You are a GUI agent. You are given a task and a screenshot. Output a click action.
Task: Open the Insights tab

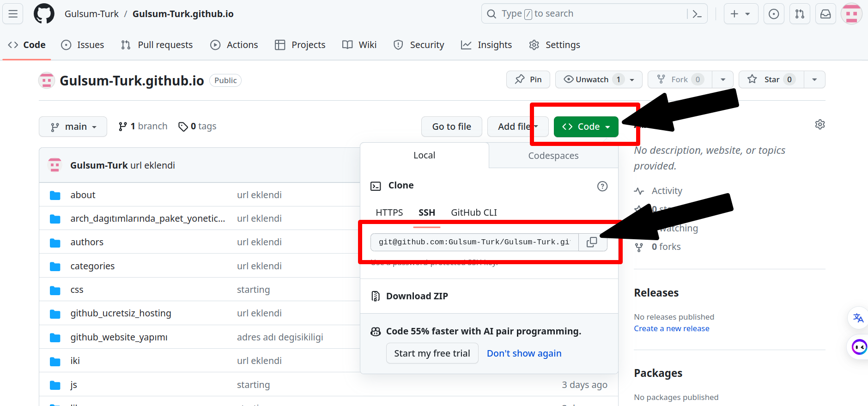486,45
